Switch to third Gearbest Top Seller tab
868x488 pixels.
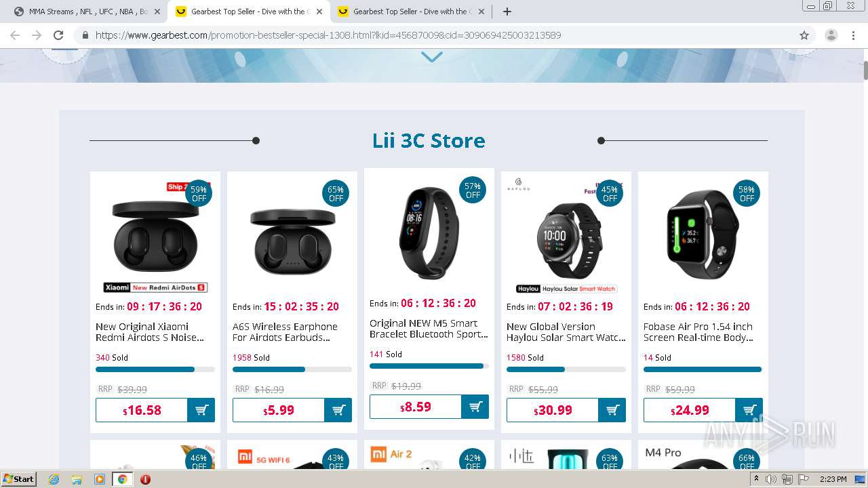click(x=410, y=12)
